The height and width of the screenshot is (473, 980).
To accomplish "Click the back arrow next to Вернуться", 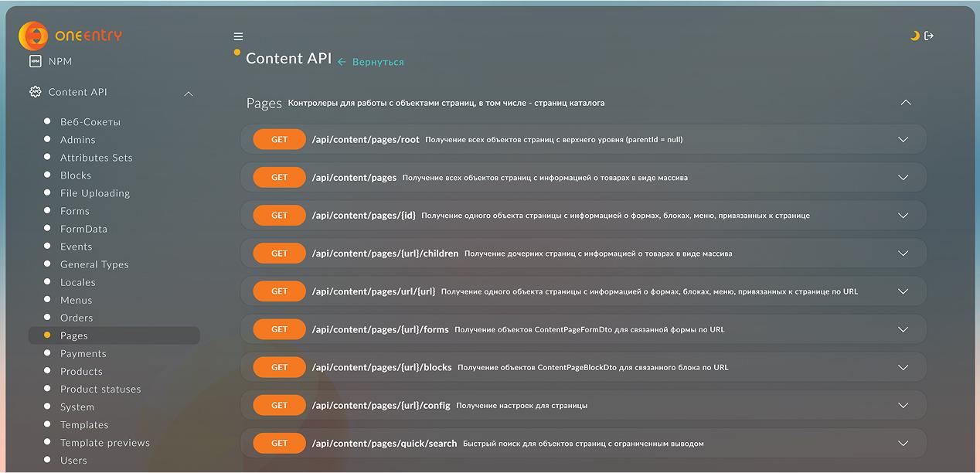I will [342, 62].
